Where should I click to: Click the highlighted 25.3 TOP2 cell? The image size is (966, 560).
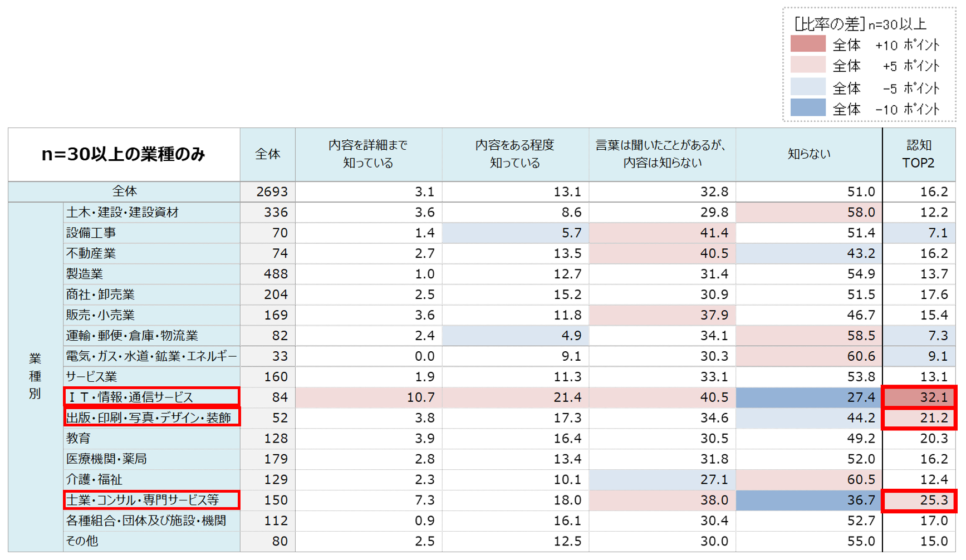(919, 500)
